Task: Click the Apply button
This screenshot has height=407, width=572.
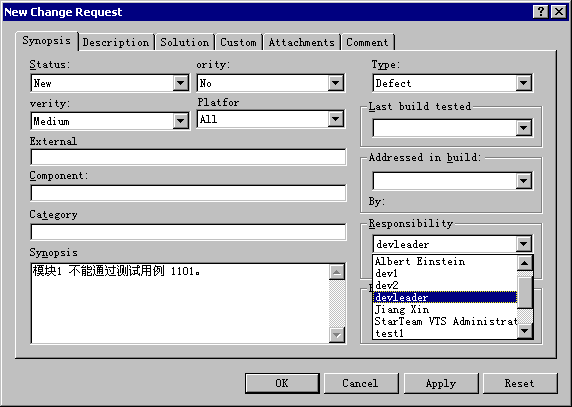Action: pos(441,383)
